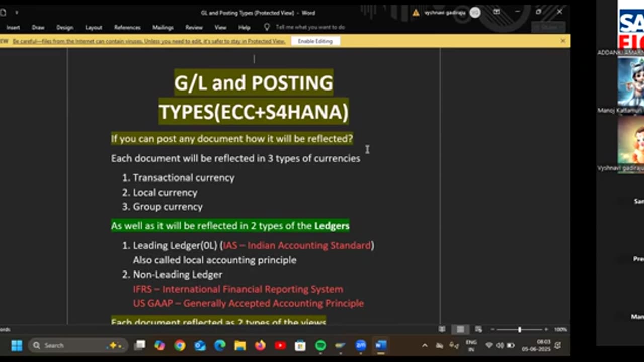The width and height of the screenshot is (644, 362).
Task: Switch to the Design tab
Action: [x=65, y=27]
